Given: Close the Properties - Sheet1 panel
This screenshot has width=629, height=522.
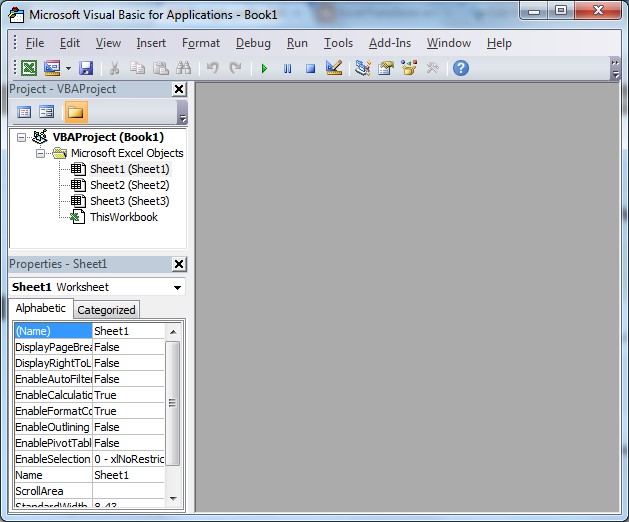Looking at the screenshot, I should 179,264.
